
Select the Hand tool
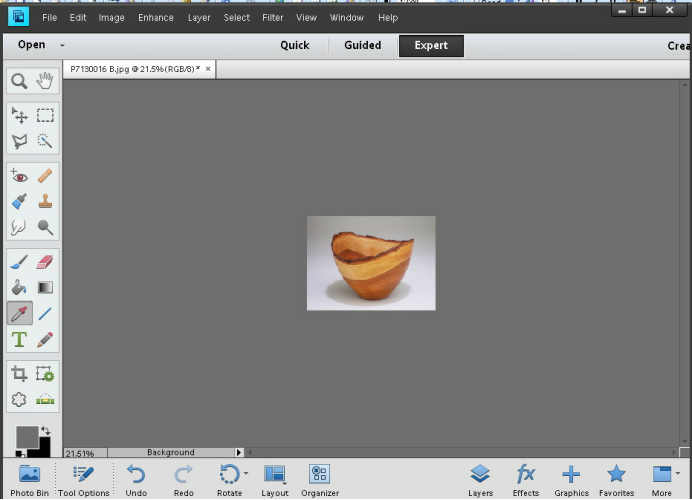45,81
